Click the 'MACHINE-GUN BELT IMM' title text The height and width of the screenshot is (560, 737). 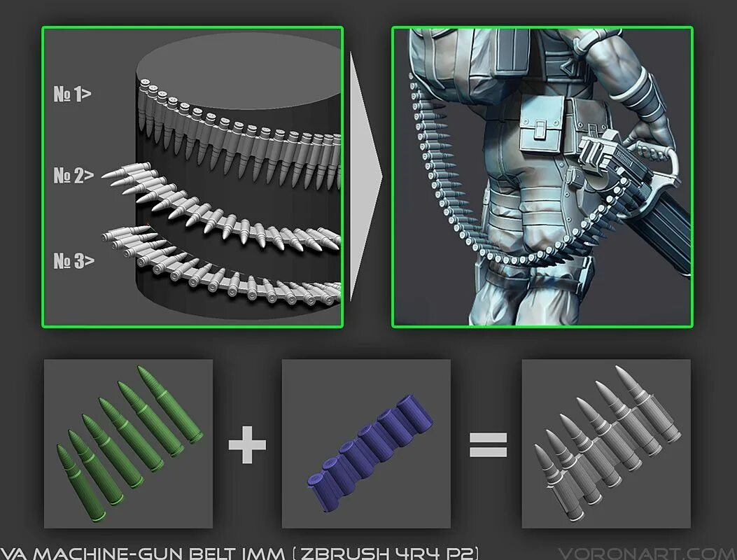158,553
